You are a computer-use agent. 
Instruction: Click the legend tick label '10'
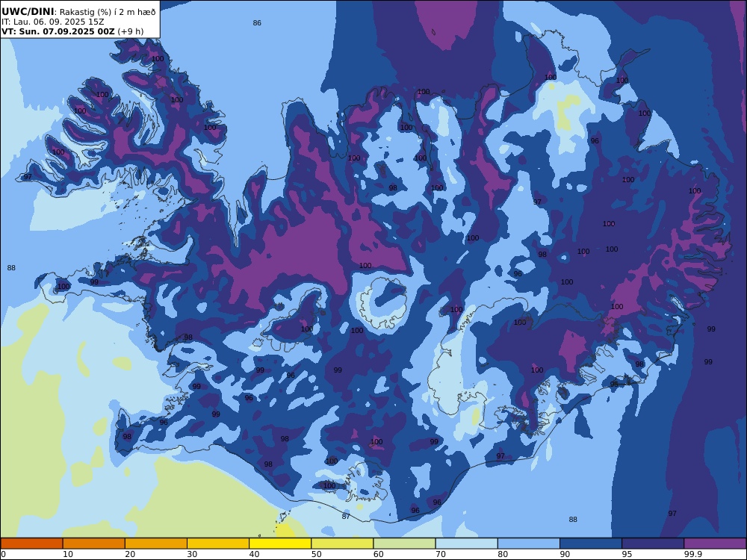tap(68, 554)
